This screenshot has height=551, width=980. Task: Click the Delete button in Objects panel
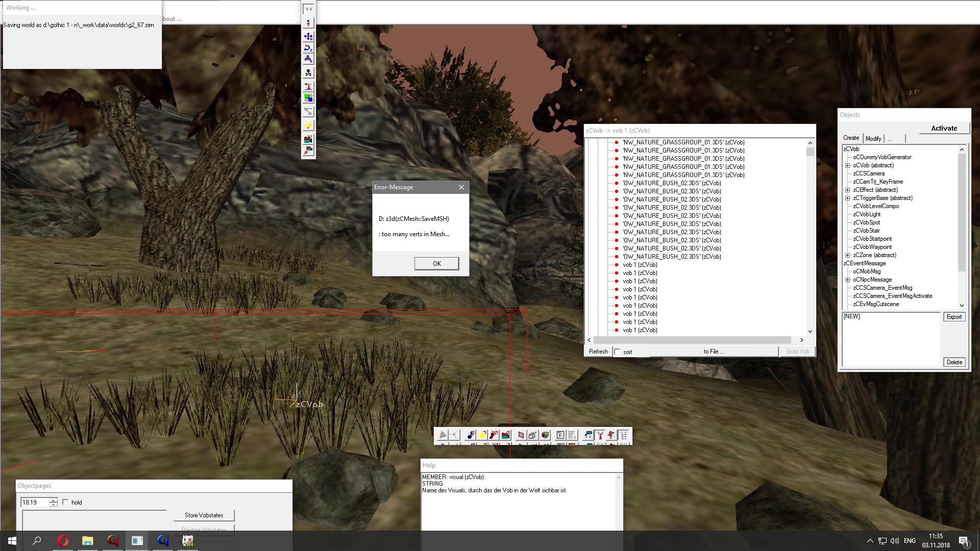tap(954, 362)
